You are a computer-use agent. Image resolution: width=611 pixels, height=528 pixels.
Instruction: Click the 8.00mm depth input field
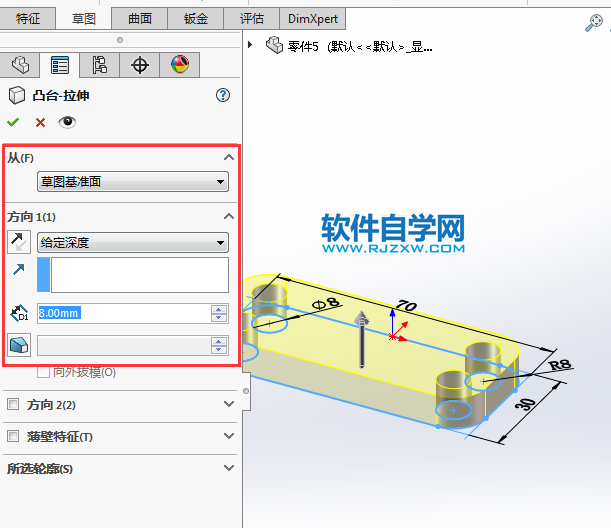pyautogui.click(x=124, y=313)
